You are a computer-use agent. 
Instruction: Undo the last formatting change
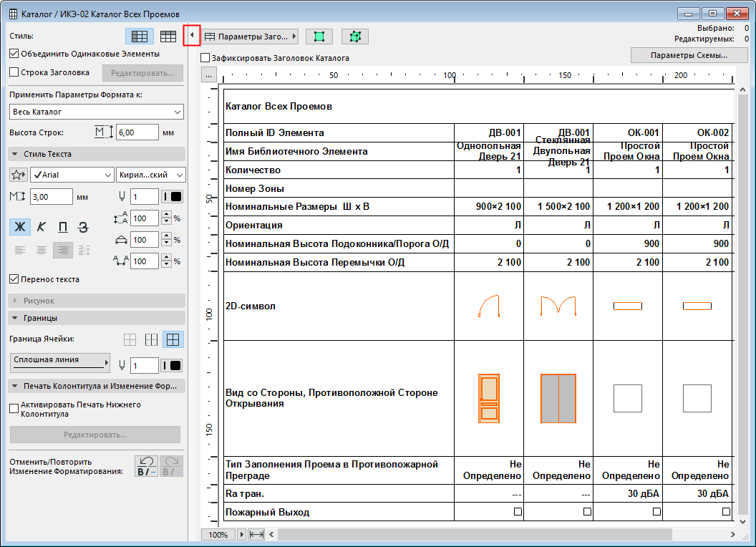pyautogui.click(x=147, y=466)
